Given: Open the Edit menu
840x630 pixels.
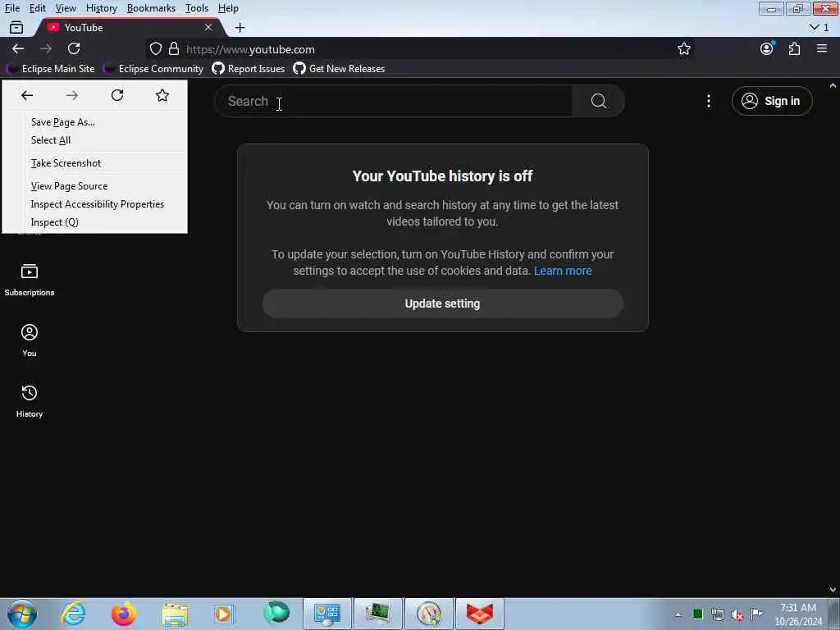Looking at the screenshot, I should (x=37, y=8).
